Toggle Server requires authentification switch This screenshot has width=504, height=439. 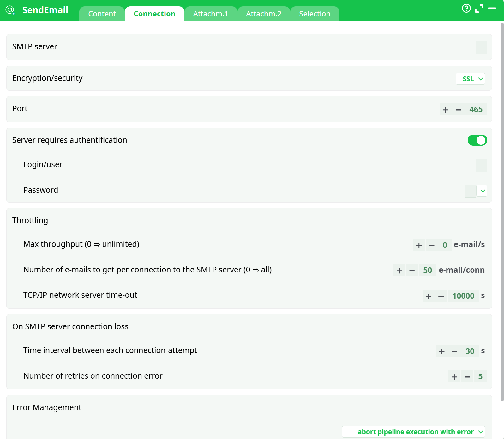click(477, 140)
